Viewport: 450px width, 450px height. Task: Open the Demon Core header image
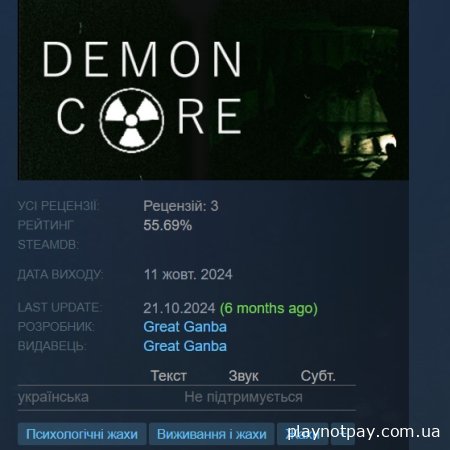pyautogui.click(x=213, y=90)
